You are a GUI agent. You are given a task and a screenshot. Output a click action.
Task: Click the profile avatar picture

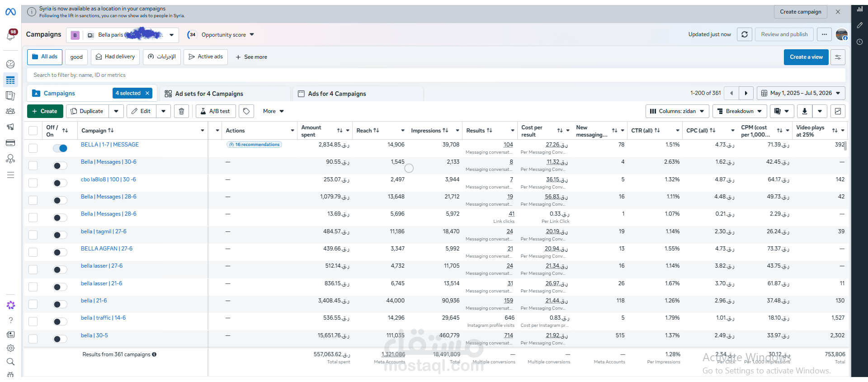point(842,34)
